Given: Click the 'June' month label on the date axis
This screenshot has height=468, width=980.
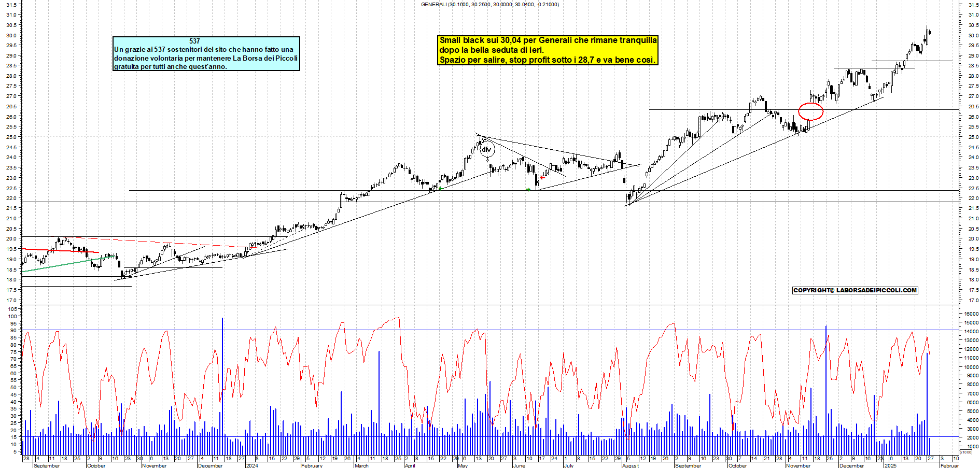Looking at the screenshot, I should [519, 465].
